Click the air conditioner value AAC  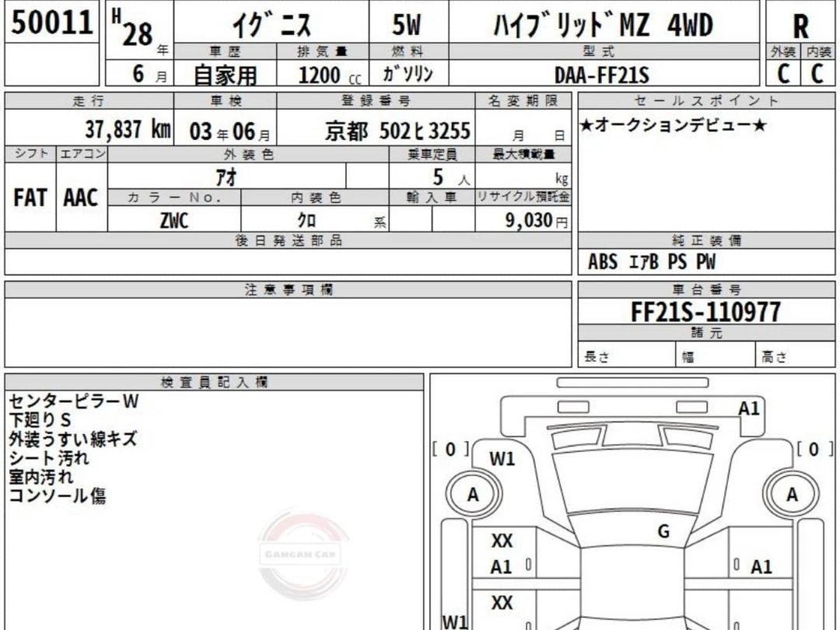81,197
